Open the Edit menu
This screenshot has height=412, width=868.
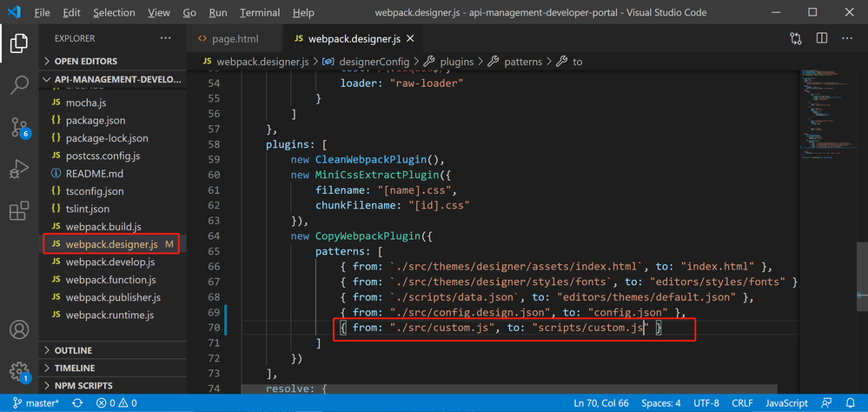(71, 12)
